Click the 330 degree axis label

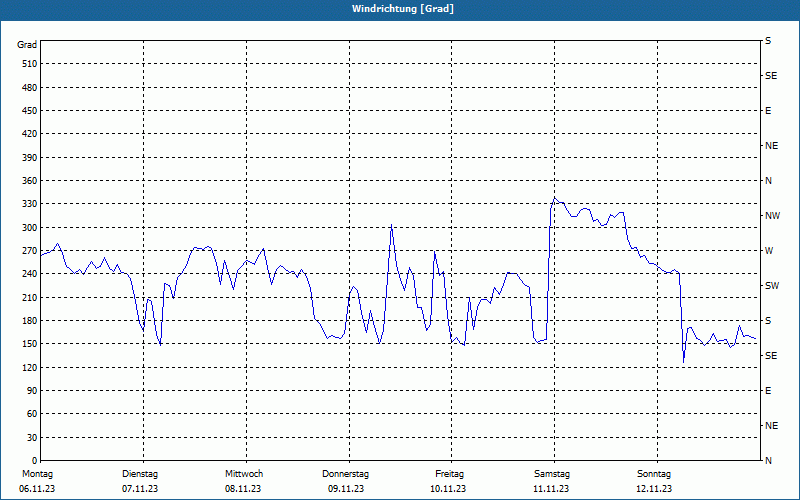coord(30,204)
